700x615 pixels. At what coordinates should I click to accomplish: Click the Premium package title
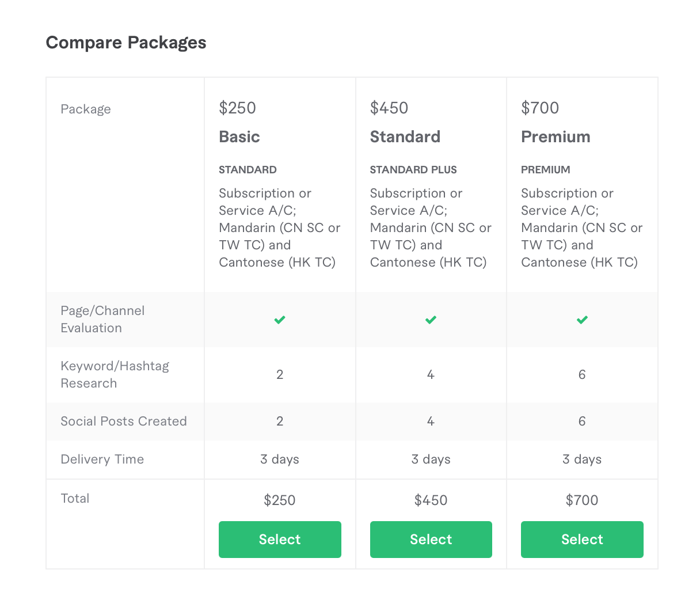[556, 137]
